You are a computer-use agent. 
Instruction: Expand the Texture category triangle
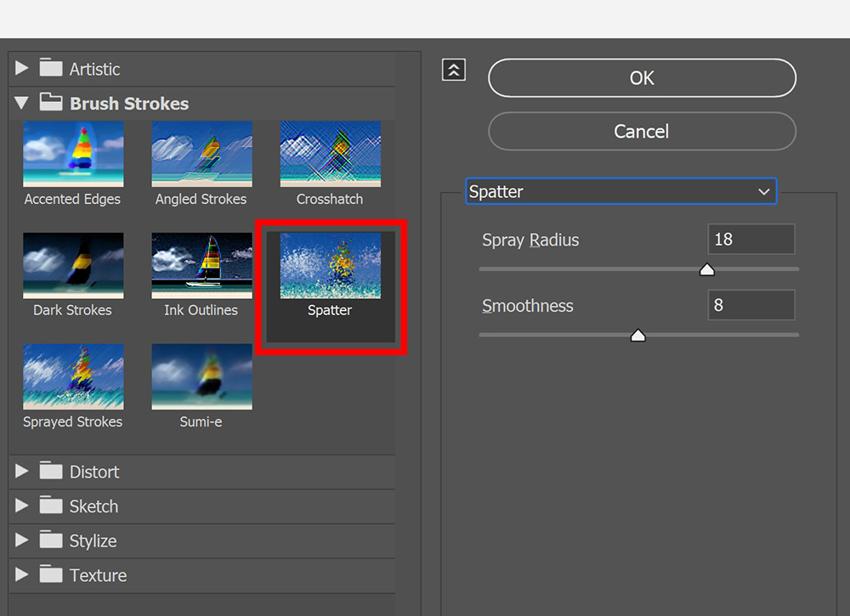point(22,574)
